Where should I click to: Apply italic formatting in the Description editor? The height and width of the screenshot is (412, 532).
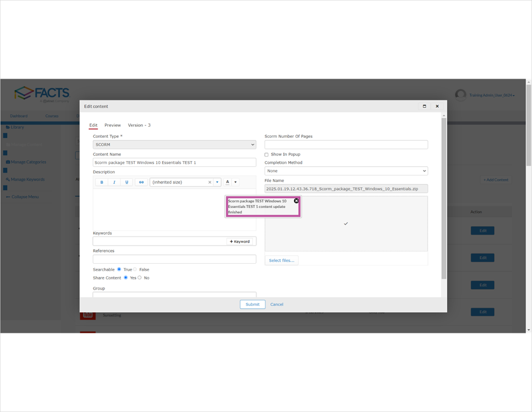(114, 182)
